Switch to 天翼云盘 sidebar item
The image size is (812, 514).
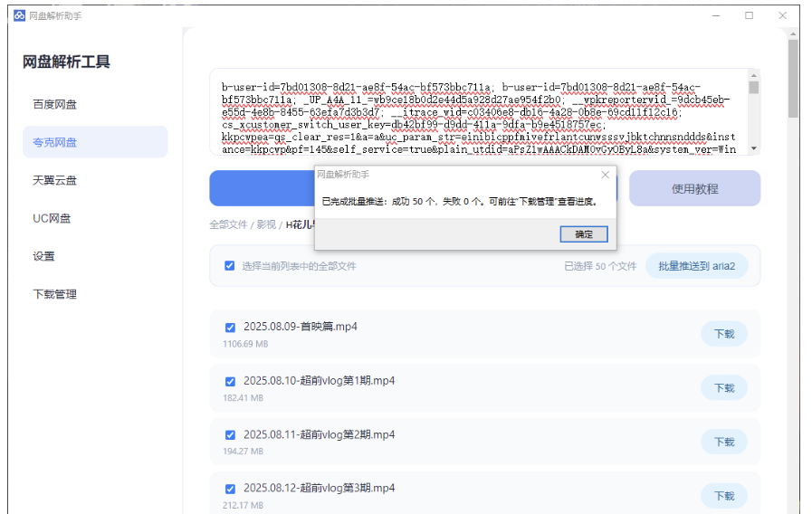(55, 180)
